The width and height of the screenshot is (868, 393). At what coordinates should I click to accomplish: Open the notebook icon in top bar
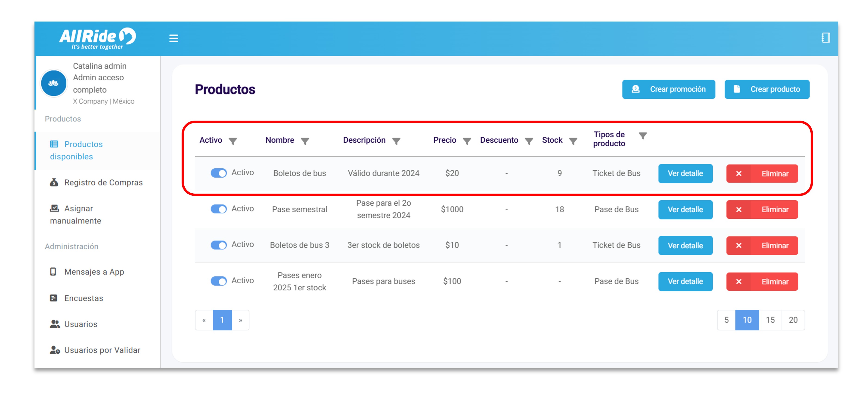825,38
